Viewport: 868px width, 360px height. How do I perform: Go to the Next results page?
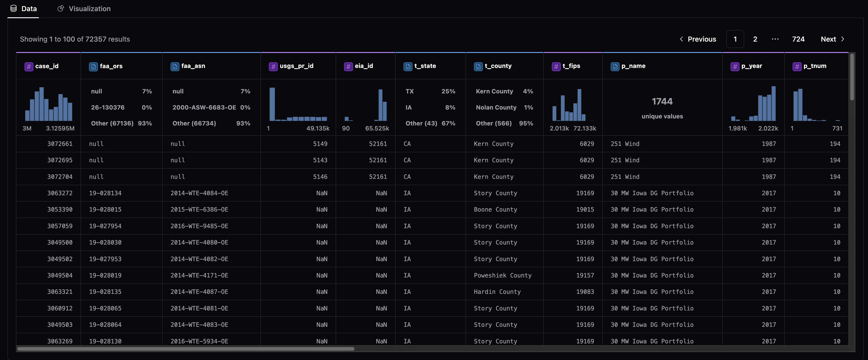[832, 39]
